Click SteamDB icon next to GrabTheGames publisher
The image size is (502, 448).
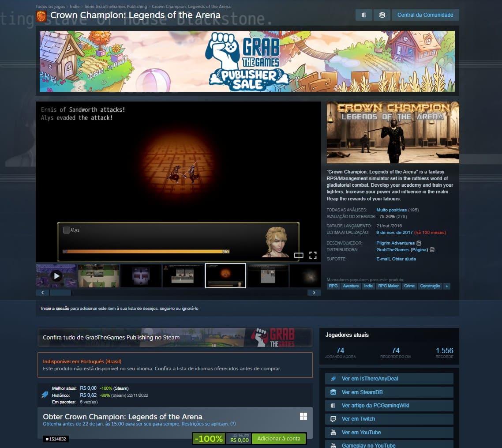(x=432, y=250)
